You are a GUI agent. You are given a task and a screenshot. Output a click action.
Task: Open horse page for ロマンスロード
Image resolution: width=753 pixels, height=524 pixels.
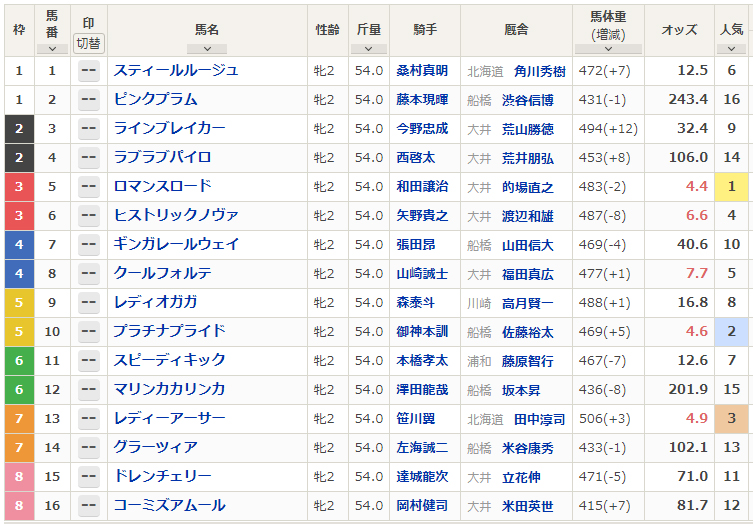click(162, 186)
